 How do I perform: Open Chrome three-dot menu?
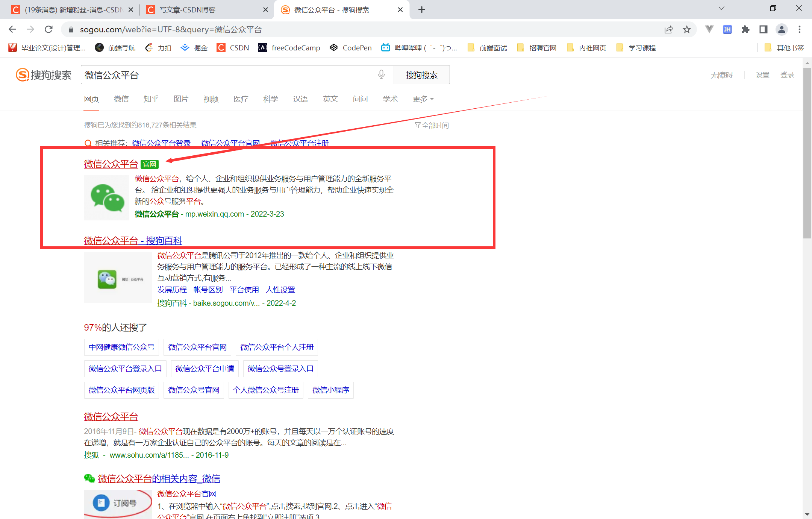[x=800, y=29]
